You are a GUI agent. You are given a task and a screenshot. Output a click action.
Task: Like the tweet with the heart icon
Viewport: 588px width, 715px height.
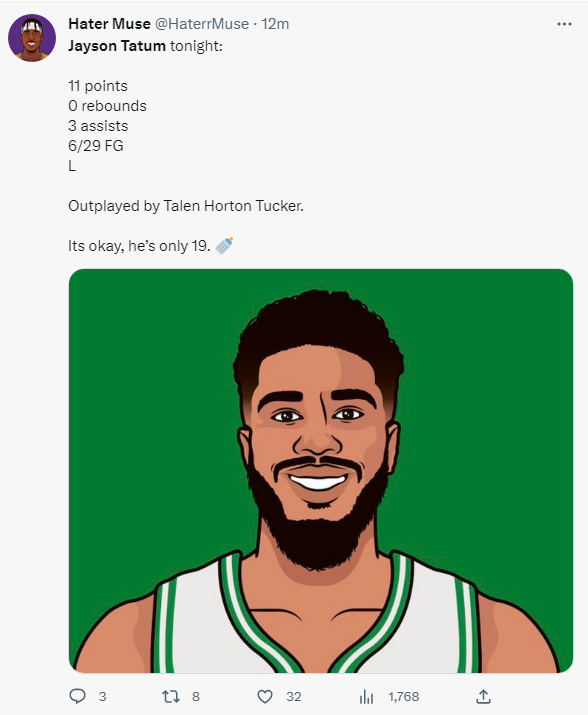[x=265, y=696]
